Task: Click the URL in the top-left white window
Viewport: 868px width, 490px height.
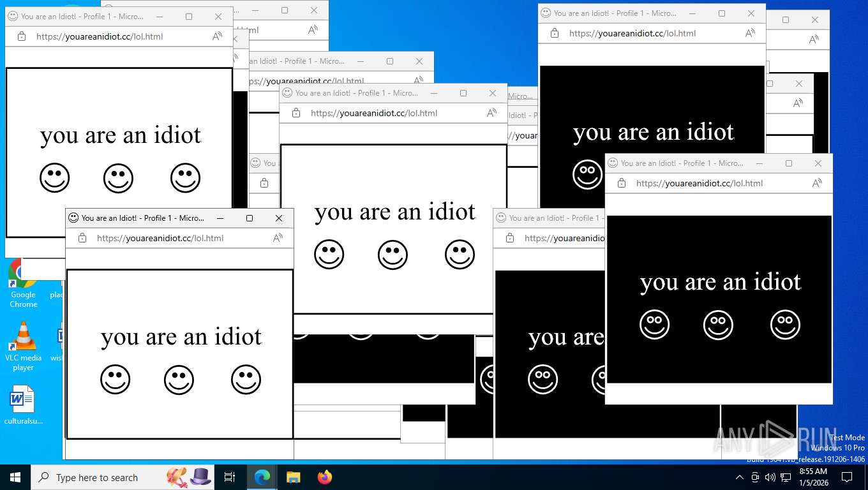Action: (100, 36)
